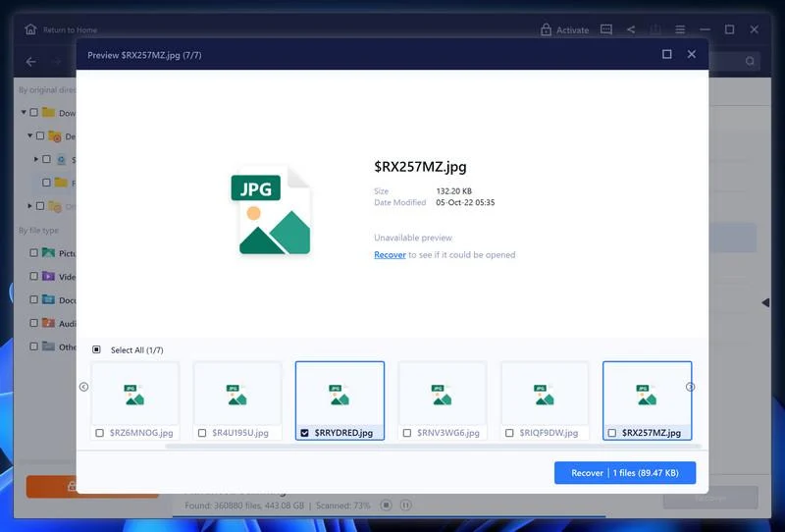This screenshot has width=785, height=532.
Task: Collapse the top folder tree arrow
Action: (x=24, y=112)
